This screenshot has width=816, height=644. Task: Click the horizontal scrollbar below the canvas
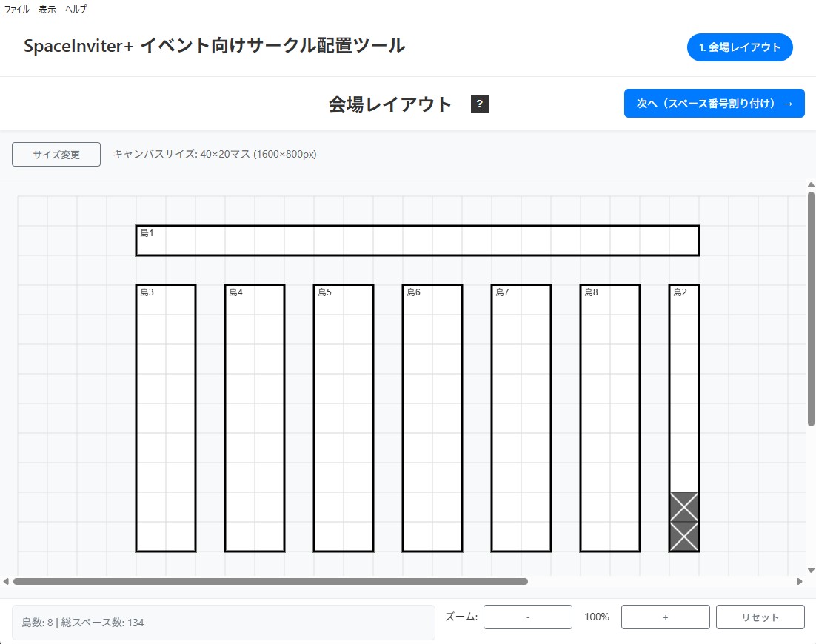pos(274,581)
